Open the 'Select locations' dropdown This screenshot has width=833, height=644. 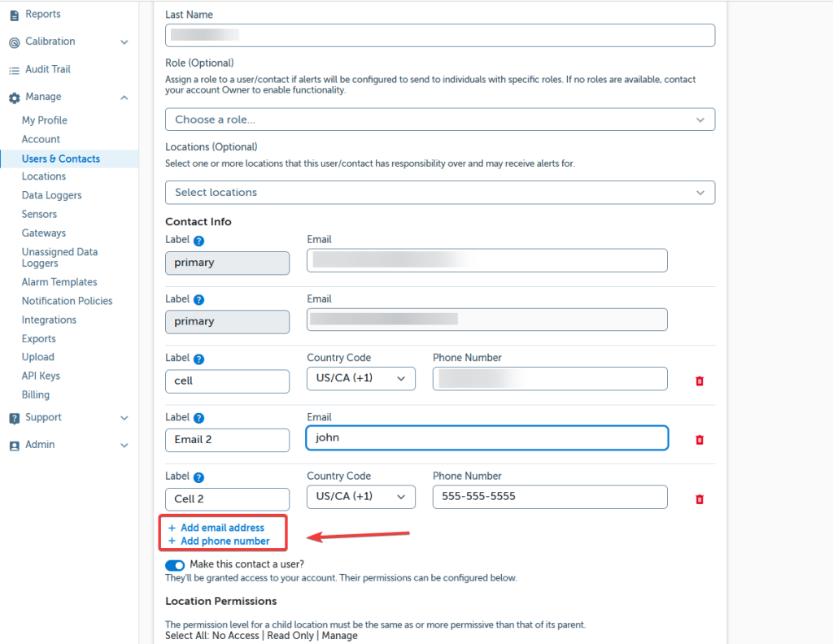[x=439, y=193]
